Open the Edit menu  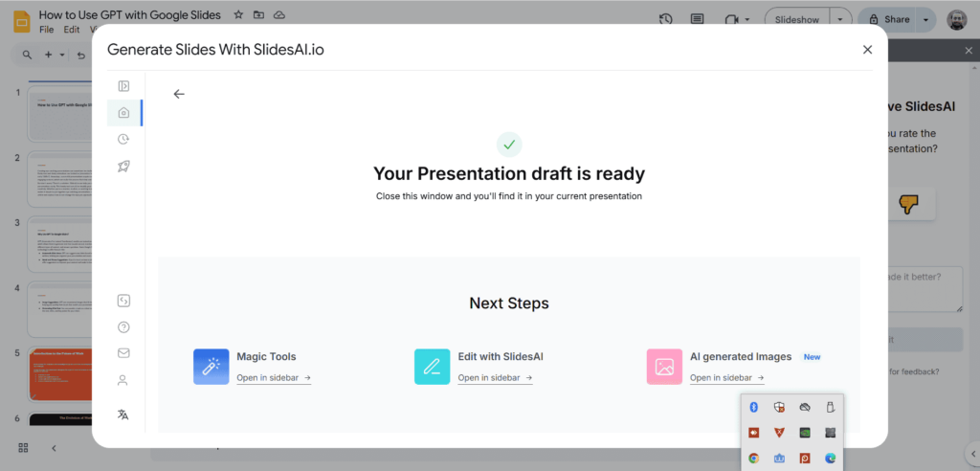click(x=72, y=30)
